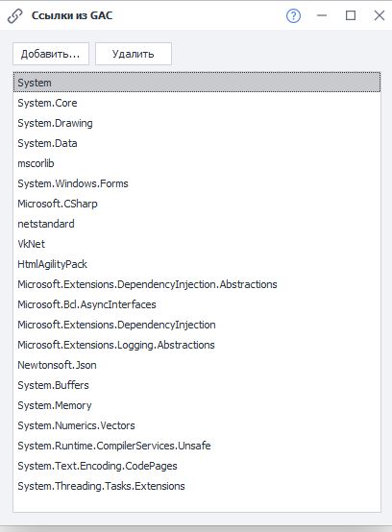Select Newtonsoft.Json in the list
This screenshot has width=392, height=532.
coord(197,365)
